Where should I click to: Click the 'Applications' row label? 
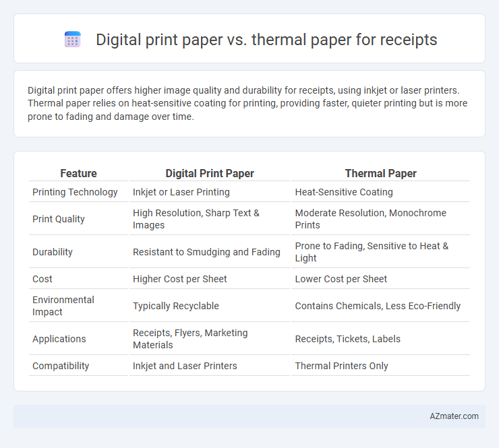pos(59,339)
